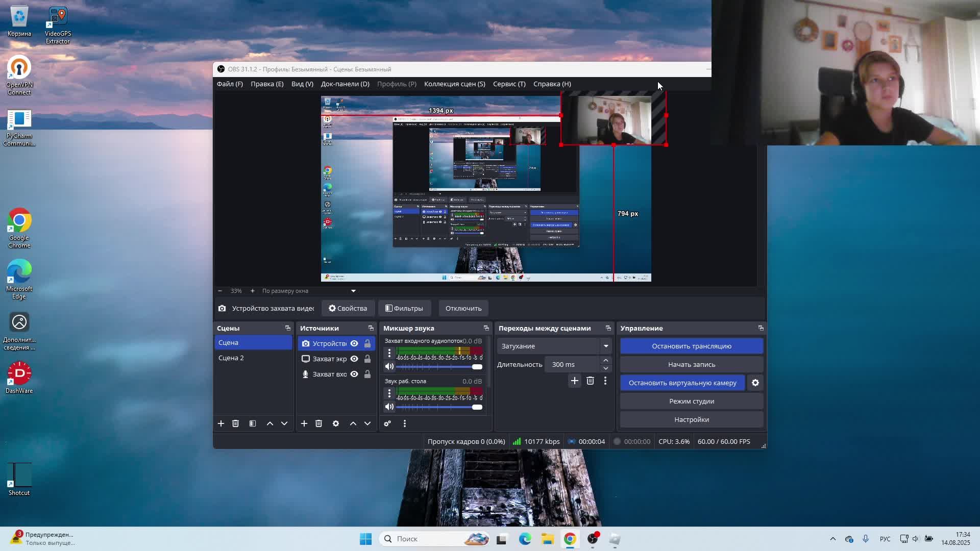Screen dimensions: 980x551
Task: Increase transition duration with up stepper
Action: pyautogui.click(x=606, y=361)
